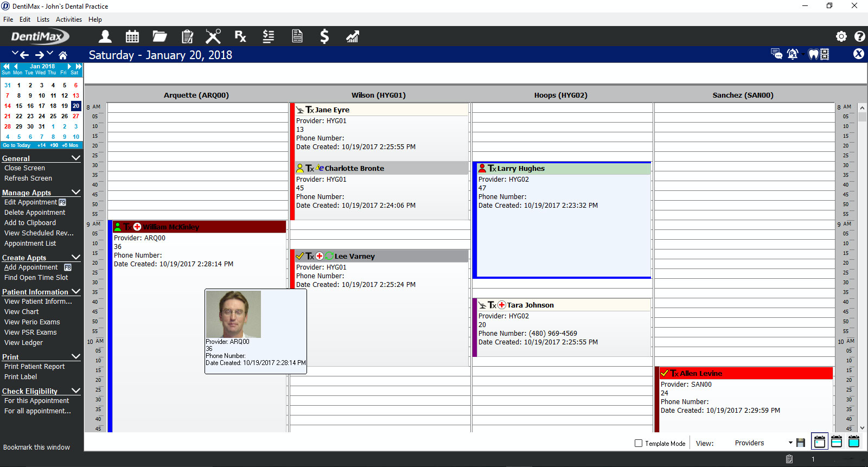
Task: Open the back history chevron dropdown
Action: [15, 53]
